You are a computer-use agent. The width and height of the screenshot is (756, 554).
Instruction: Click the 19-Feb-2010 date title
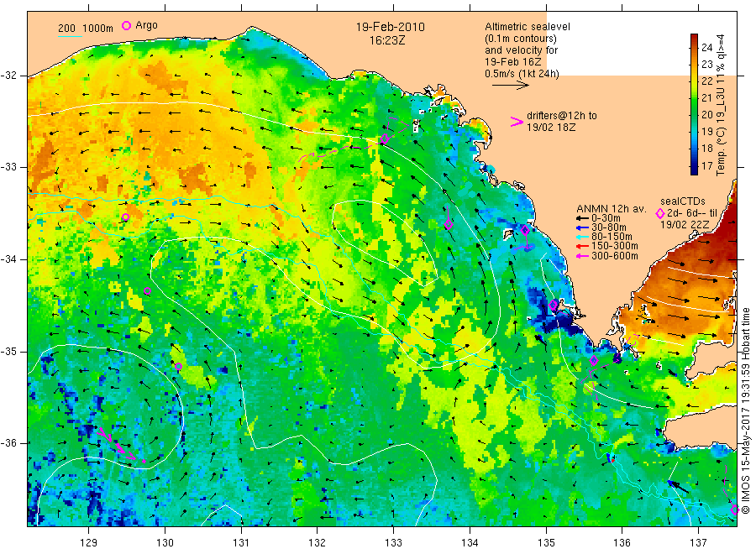(x=391, y=27)
